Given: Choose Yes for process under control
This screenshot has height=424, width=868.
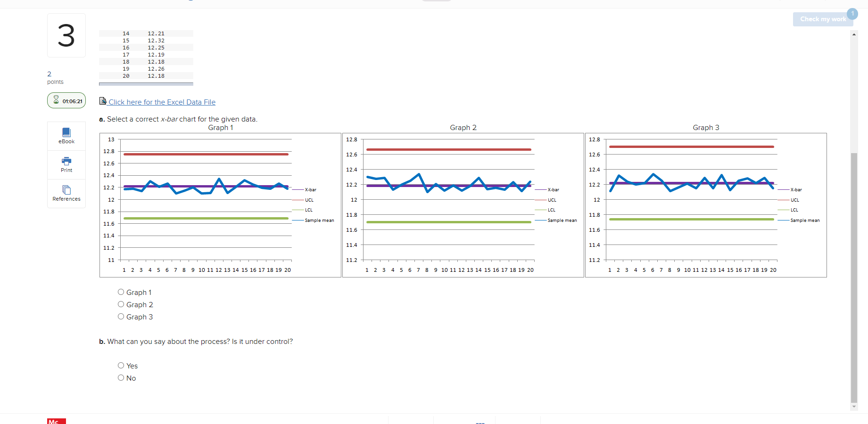Looking at the screenshot, I should (121, 365).
